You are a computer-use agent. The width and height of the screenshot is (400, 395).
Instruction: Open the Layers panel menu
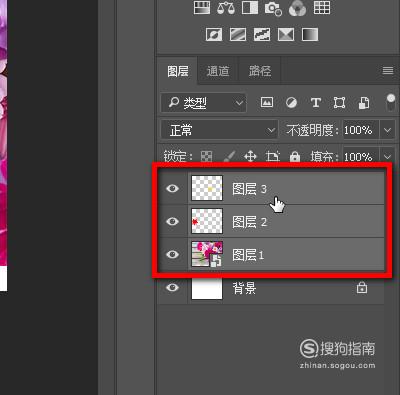(388, 70)
